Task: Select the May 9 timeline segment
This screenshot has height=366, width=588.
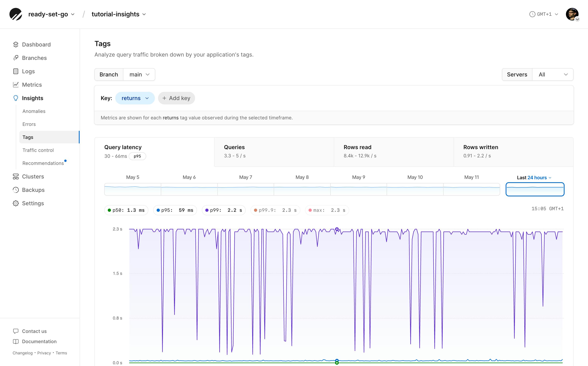Action: [x=359, y=189]
